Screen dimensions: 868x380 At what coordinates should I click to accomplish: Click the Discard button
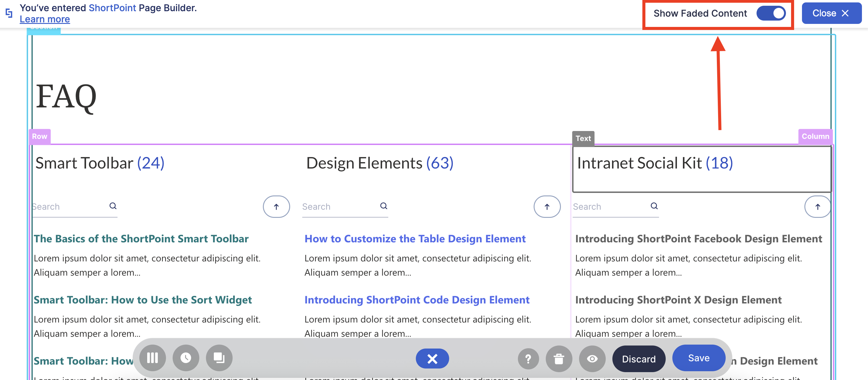[638, 359]
